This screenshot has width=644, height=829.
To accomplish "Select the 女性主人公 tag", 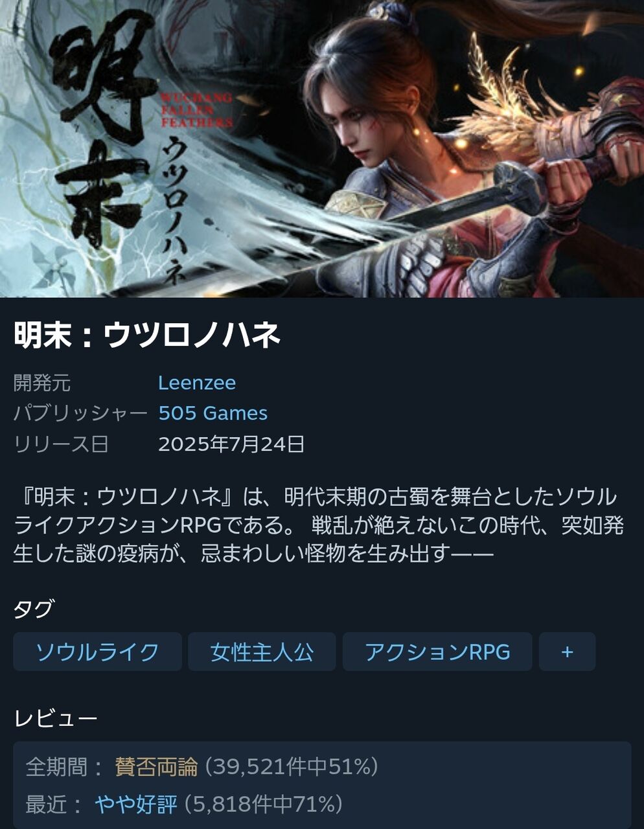I will pos(262,652).
